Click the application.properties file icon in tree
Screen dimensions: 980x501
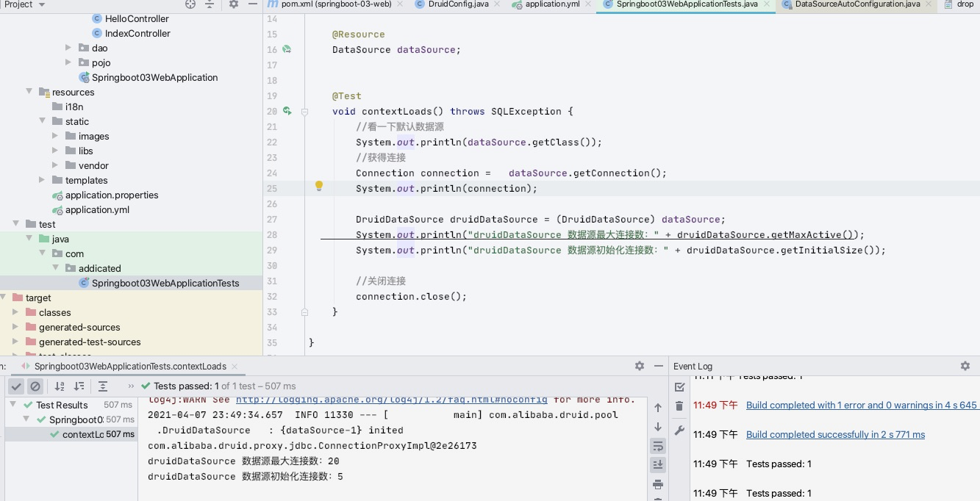coord(57,195)
